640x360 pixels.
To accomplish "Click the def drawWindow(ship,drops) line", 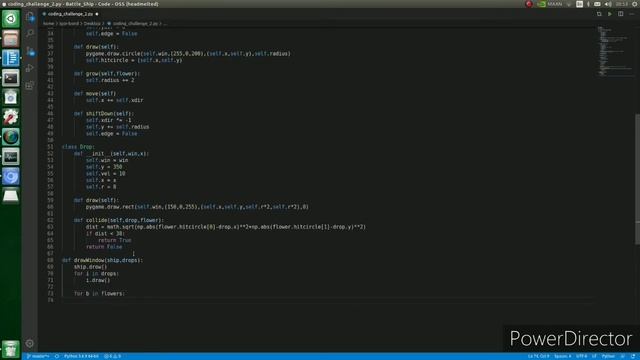I will click(x=102, y=260).
